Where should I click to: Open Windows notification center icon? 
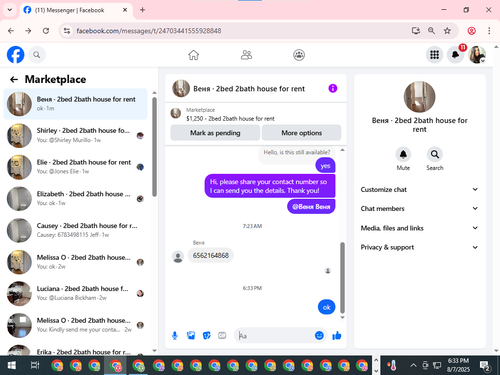coord(484,366)
